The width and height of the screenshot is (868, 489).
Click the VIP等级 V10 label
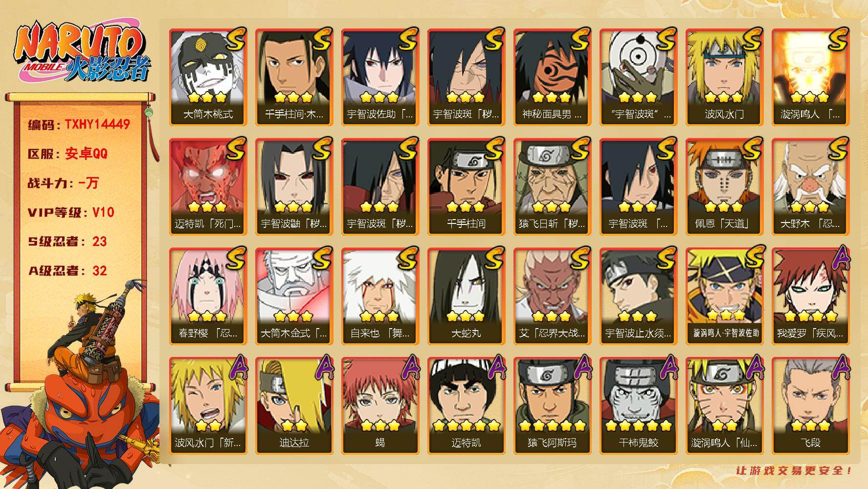coord(71,212)
